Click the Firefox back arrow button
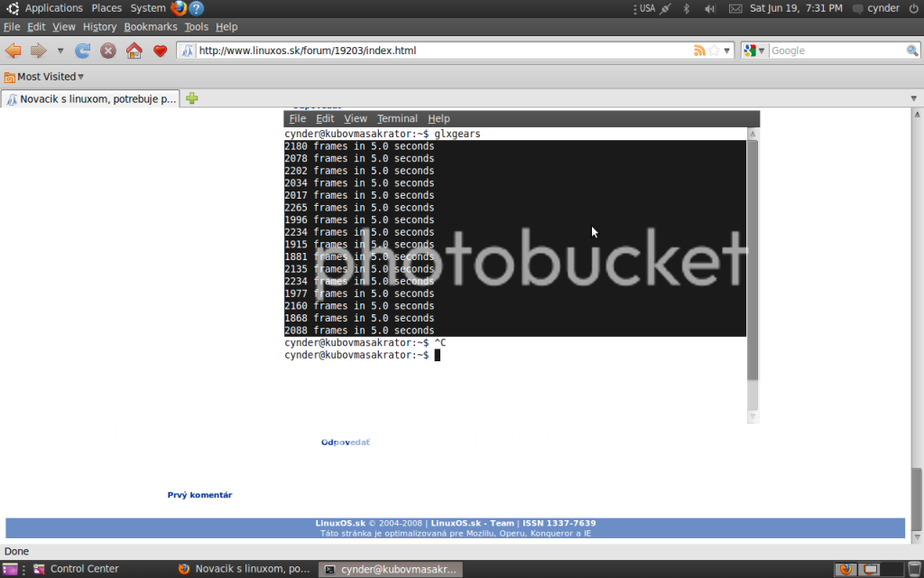The height and width of the screenshot is (578, 924). (x=14, y=51)
